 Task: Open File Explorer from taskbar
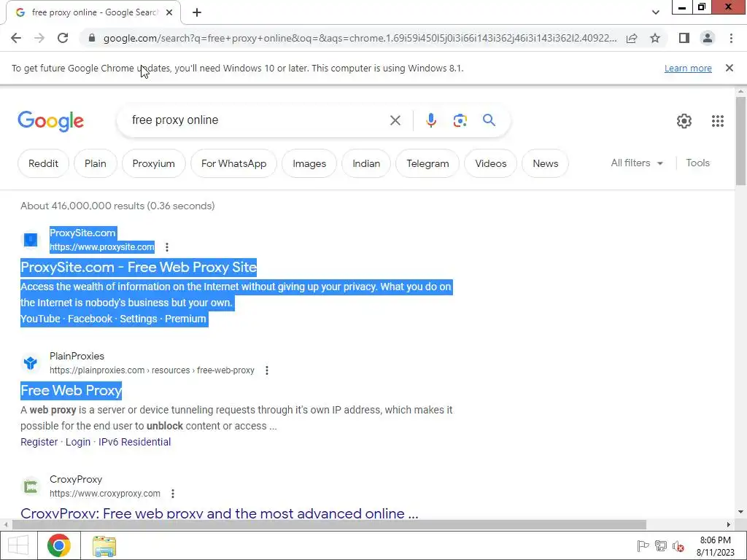pos(104,545)
